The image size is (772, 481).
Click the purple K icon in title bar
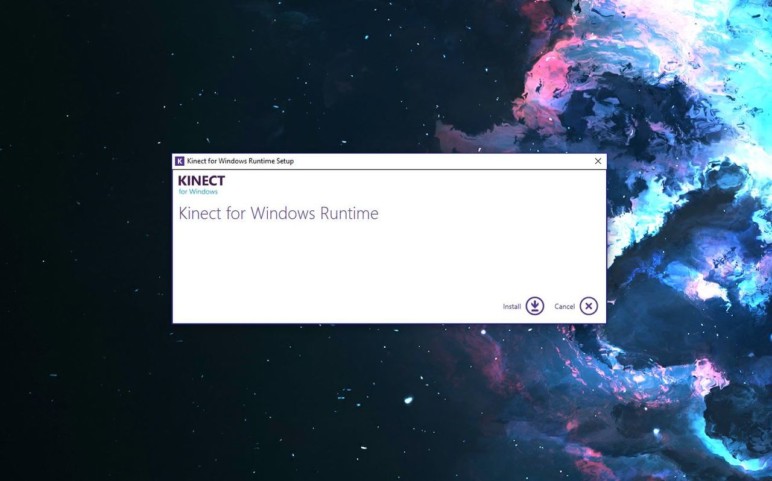pos(180,161)
